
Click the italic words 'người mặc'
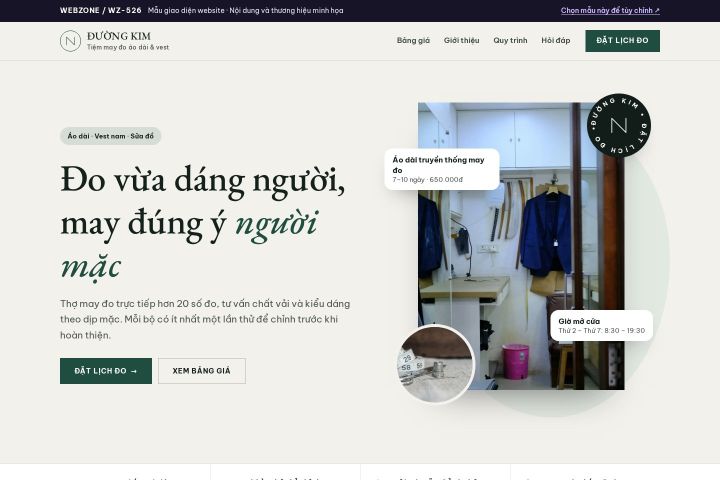(189, 244)
